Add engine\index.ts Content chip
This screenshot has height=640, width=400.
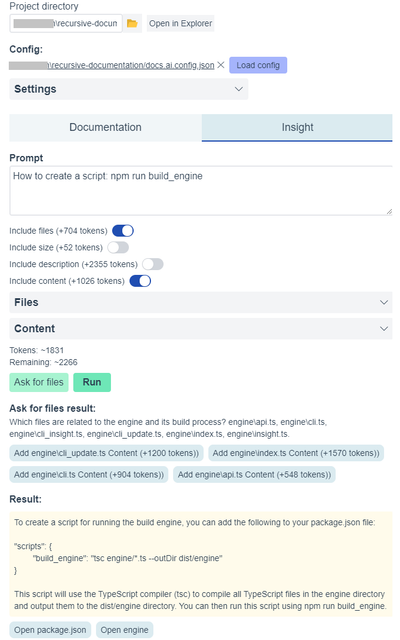(296, 453)
